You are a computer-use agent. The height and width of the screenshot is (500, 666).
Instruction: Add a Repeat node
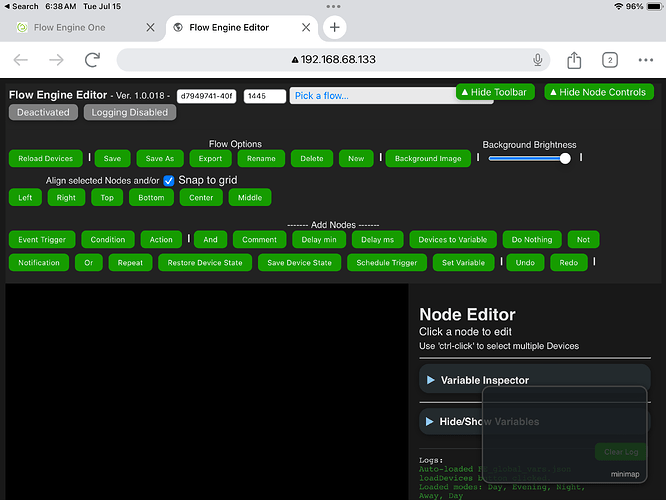coord(130,263)
